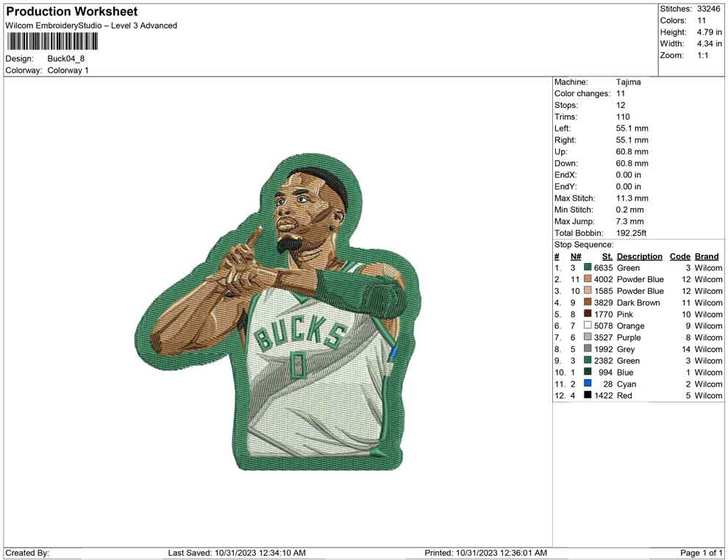Click the Down value 60.8 mm
728x560 pixels.
(632, 163)
